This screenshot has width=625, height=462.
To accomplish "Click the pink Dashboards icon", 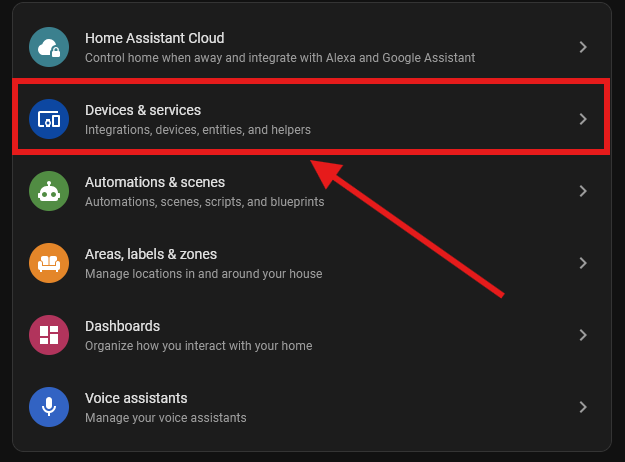I will click(48, 335).
